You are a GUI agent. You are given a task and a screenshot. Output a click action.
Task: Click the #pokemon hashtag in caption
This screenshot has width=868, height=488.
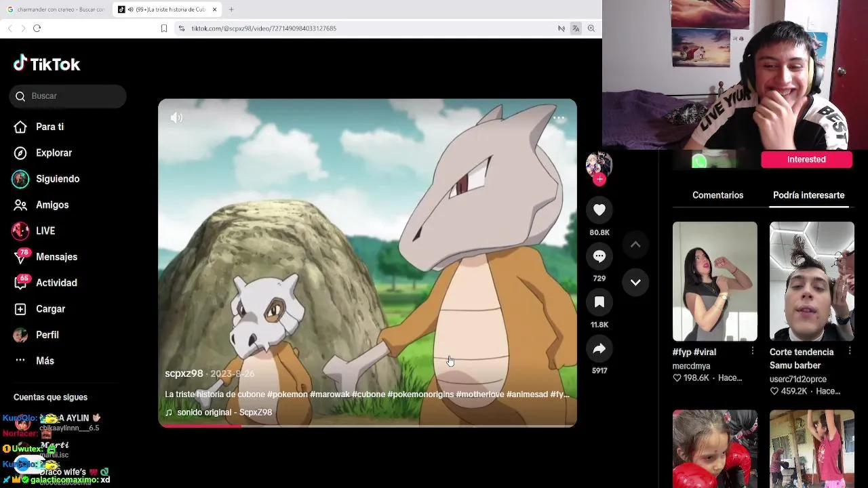pos(288,394)
